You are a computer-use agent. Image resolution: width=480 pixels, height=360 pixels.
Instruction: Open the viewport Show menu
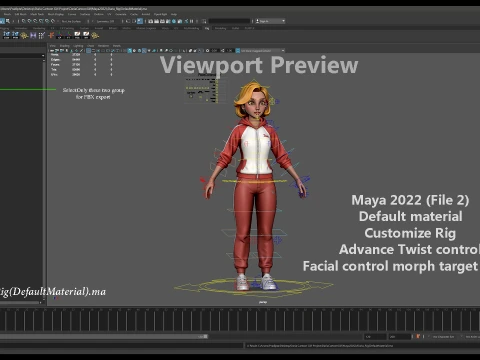click(x=91, y=46)
